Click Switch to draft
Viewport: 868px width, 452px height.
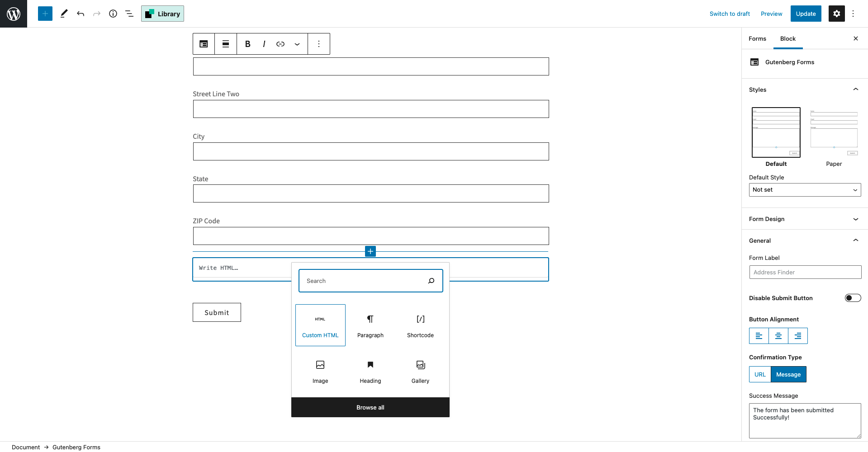click(729, 14)
